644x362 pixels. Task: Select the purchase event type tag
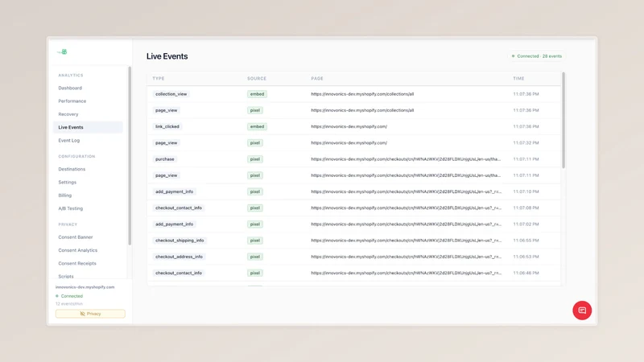point(165,159)
